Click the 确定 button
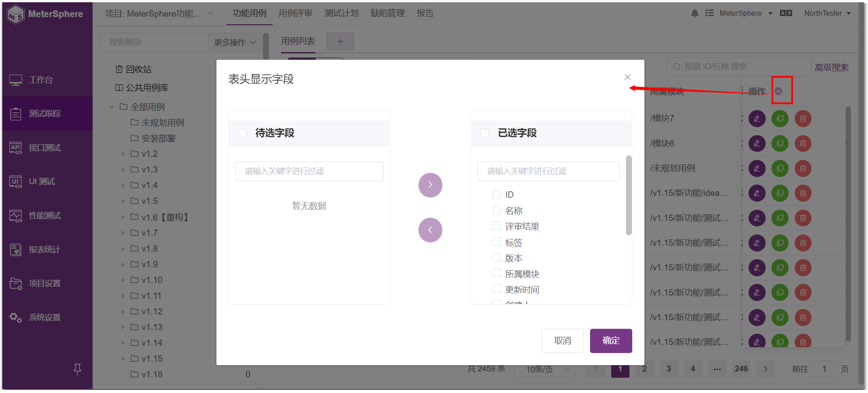This screenshot has height=393, width=868. pyautogui.click(x=611, y=341)
